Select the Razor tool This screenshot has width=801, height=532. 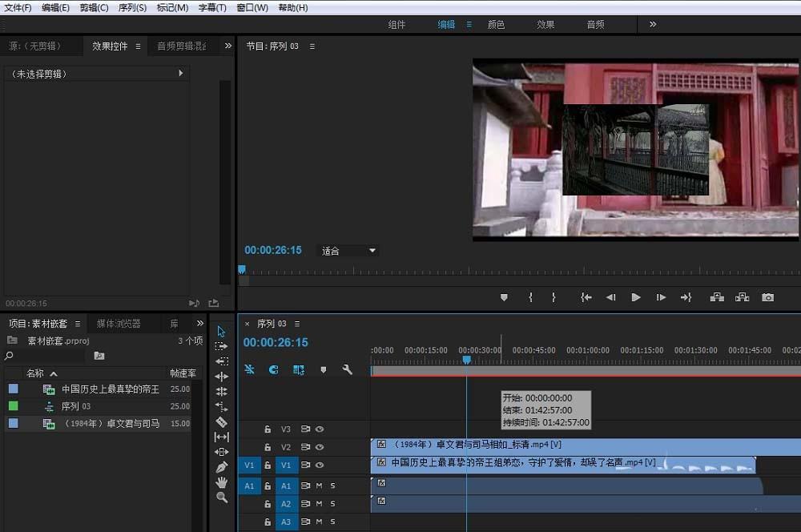tap(222, 421)
